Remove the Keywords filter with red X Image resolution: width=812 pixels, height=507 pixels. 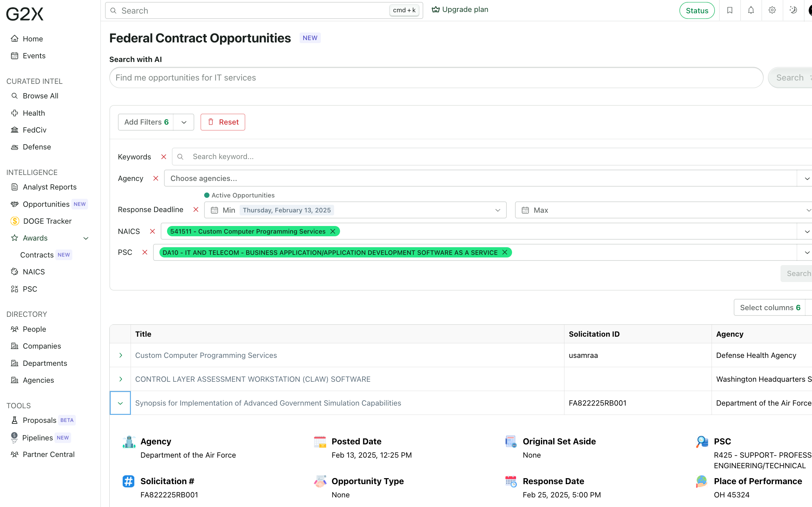point(164,157)
